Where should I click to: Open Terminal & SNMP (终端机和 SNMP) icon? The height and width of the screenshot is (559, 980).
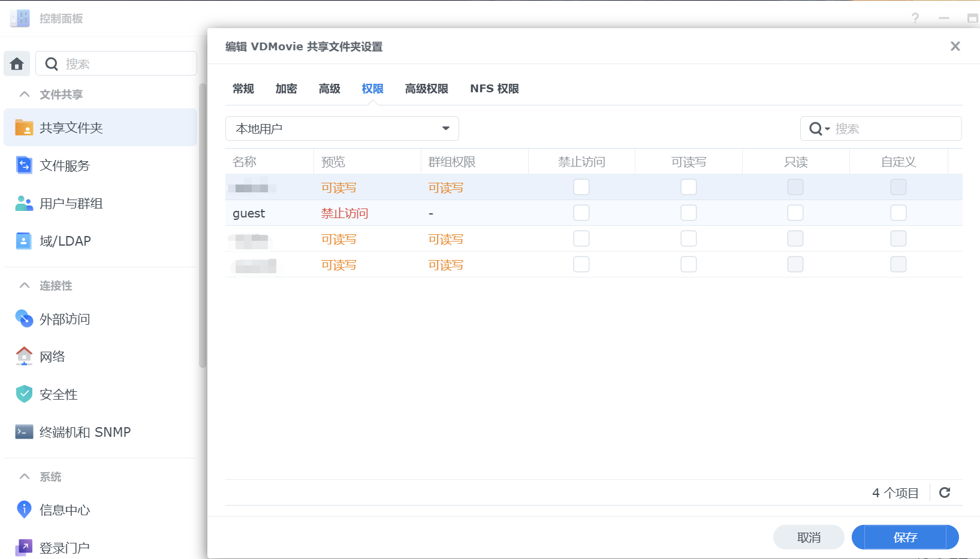click(24, 432)
